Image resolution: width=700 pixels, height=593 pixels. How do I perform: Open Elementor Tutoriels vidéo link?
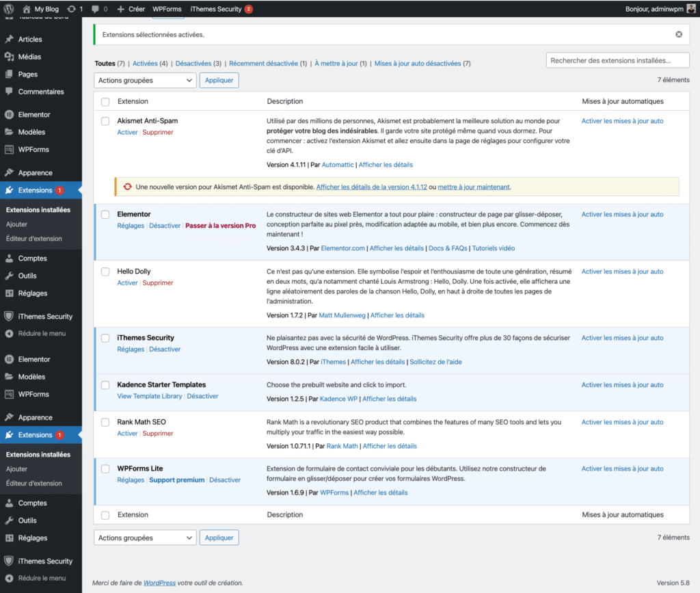click(494, 248)
